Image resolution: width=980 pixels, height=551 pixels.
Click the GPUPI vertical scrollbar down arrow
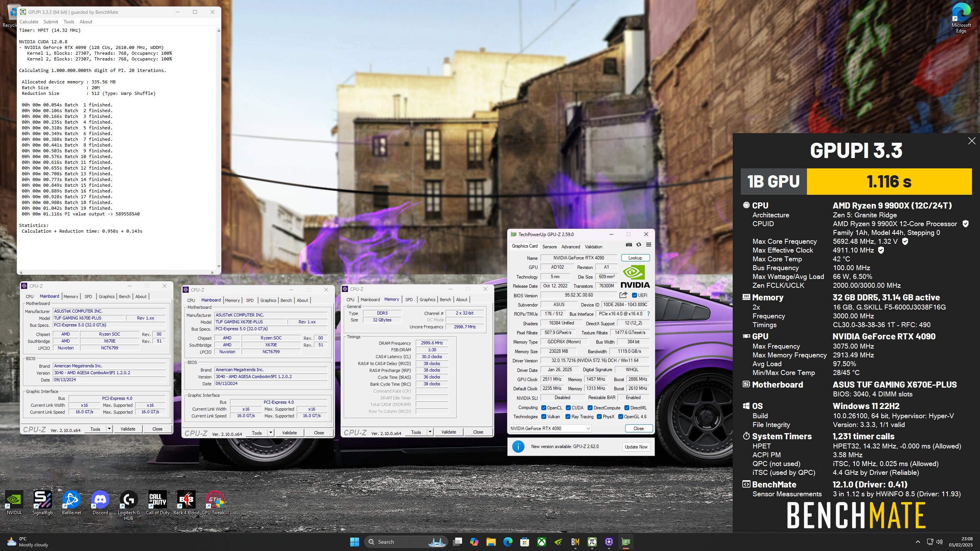point(219,266)
